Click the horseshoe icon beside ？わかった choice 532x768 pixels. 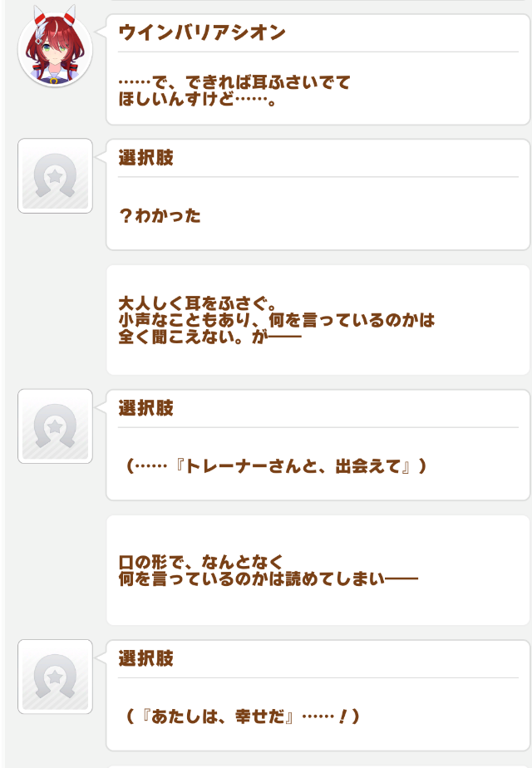click(55, 175)
